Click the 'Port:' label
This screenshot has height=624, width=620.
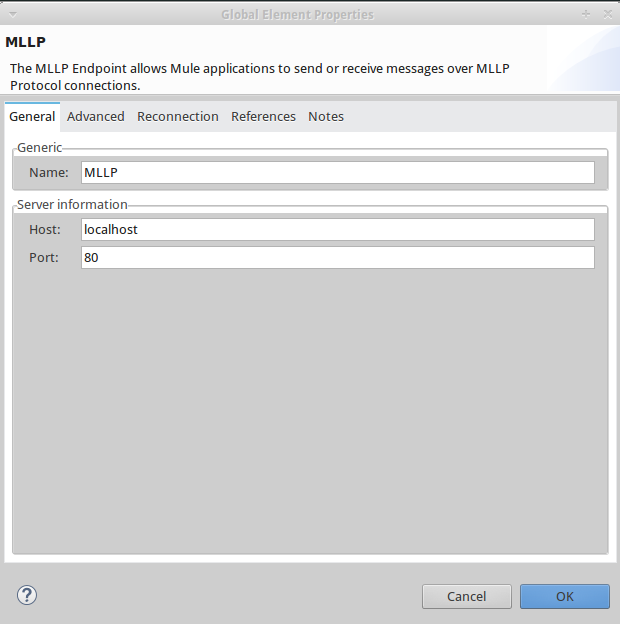tap(44, 257)
